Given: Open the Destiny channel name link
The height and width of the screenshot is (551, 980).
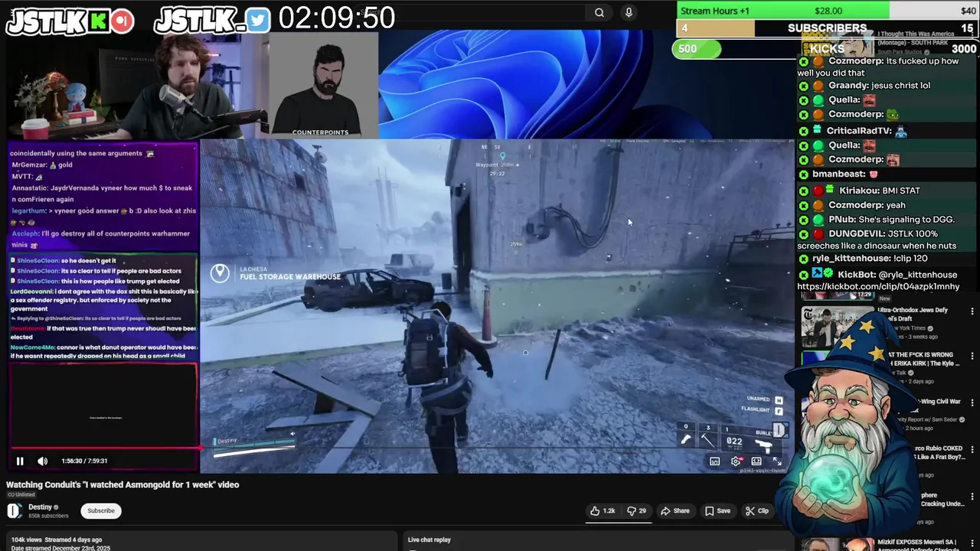Looking at the screenshot, I should 40,507.
